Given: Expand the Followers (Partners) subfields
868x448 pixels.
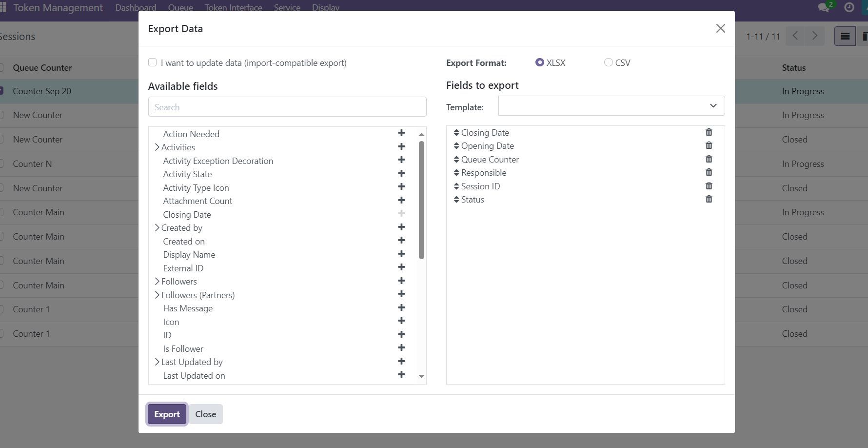Looking at the screenshot, I should click(157, 295).
